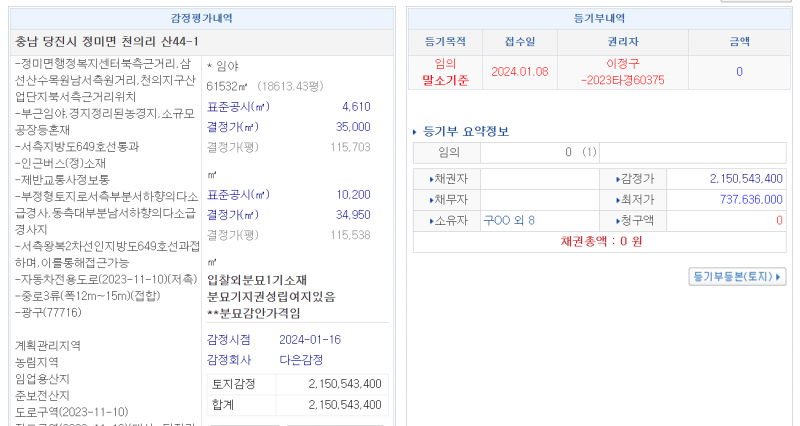The image size is (800, 426).
Task: Click the 채권자 row arrow marker
Action: click(x=431, y=179)
